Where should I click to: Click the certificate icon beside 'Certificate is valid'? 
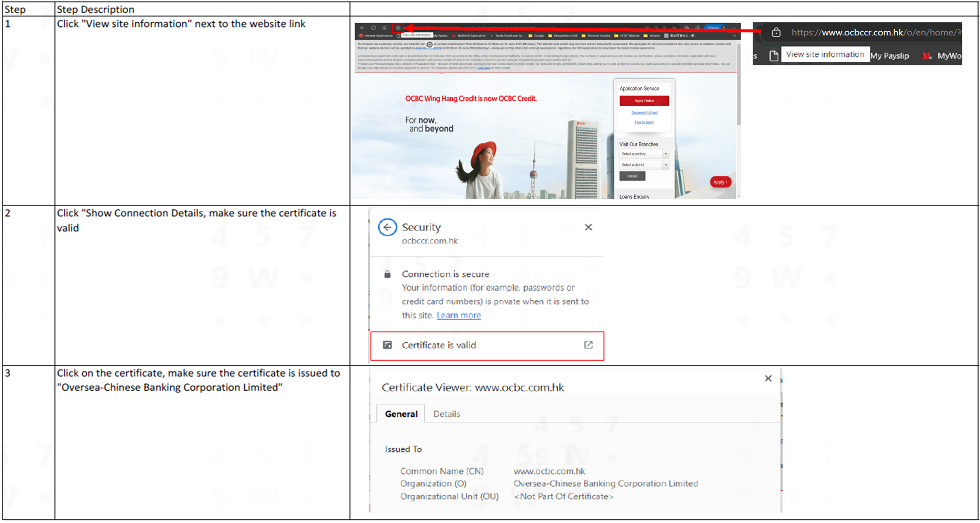(x=387, y=345)
